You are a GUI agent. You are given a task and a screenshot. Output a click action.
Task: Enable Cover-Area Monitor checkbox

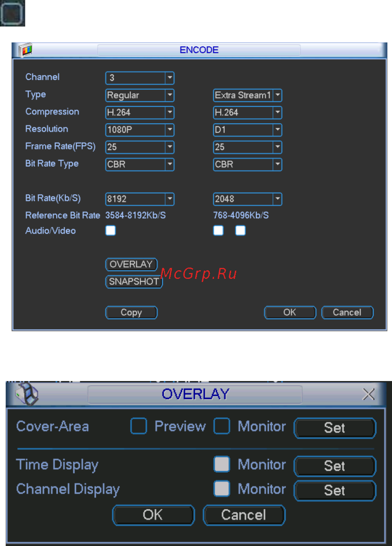tap(222, 426)
